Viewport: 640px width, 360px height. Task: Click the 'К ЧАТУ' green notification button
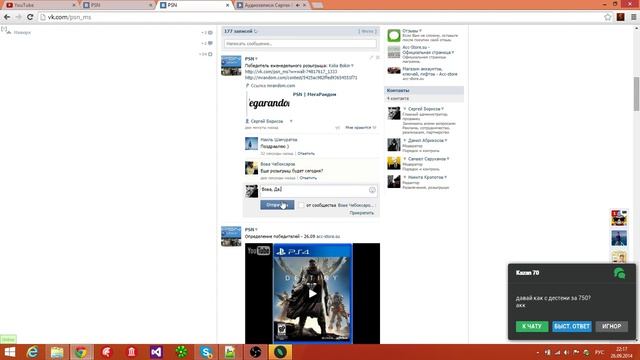(x=532, y=326)
